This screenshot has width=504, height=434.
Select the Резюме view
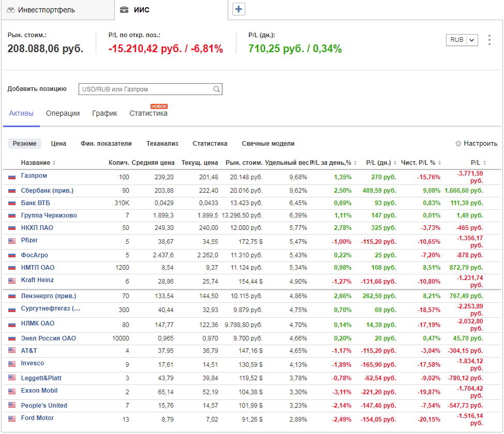point(24,144)
